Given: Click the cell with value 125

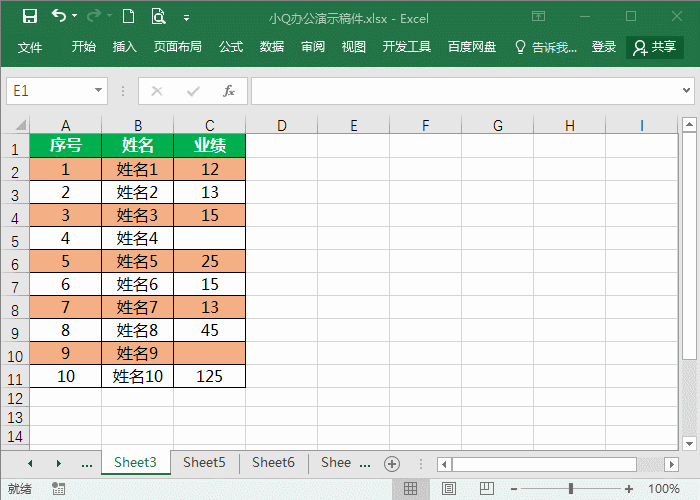Looking at the screenshot, I should click(x=209, y=376).
